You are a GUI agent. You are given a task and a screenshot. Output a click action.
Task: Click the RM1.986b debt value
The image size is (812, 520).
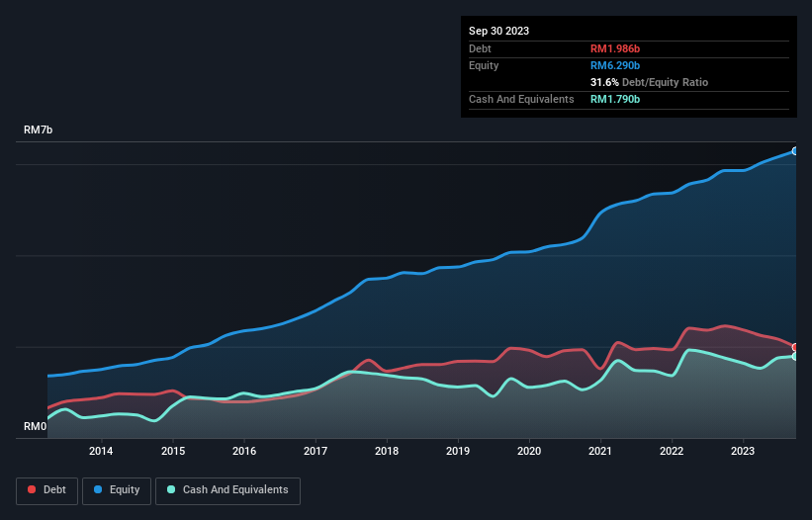pyautogui.click(x=615, y=48)
